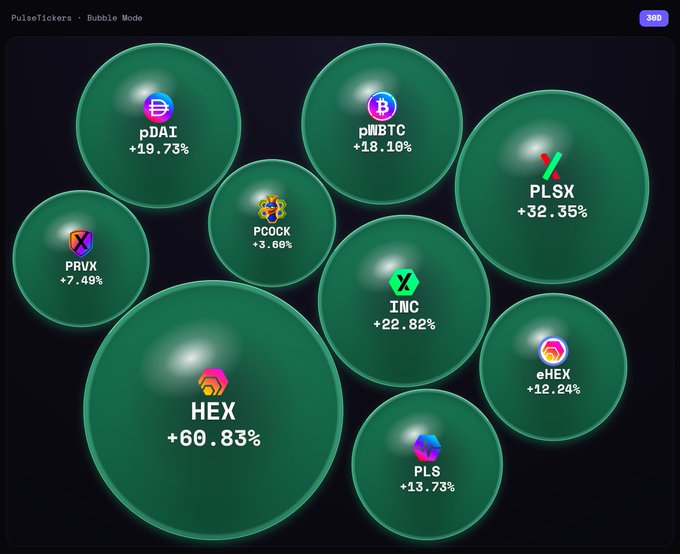
Task: Click the +32.35% change value
Action: 552,212
